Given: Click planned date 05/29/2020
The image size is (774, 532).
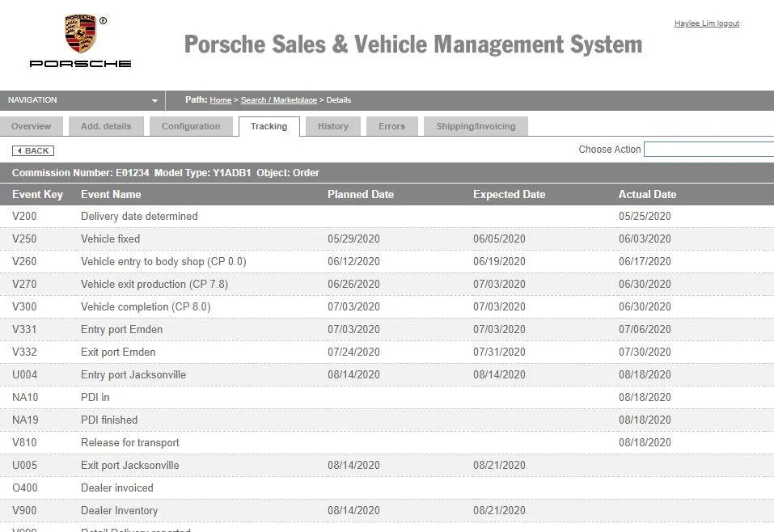Looking at the screenshot, I should [x=354, y=239].
